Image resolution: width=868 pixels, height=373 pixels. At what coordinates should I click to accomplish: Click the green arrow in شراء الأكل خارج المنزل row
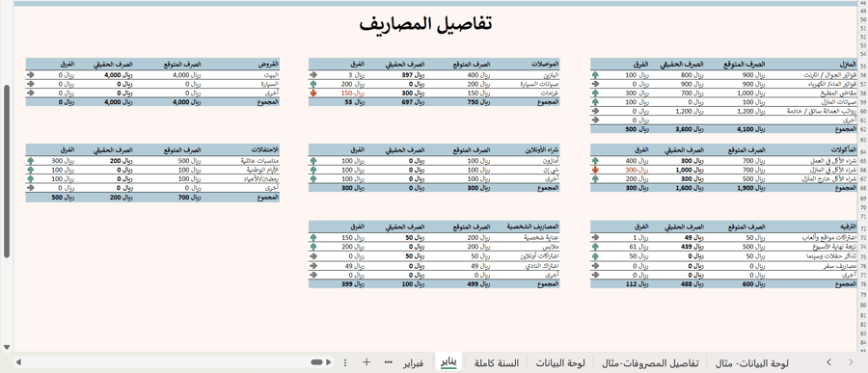click(x=596, y=179)
